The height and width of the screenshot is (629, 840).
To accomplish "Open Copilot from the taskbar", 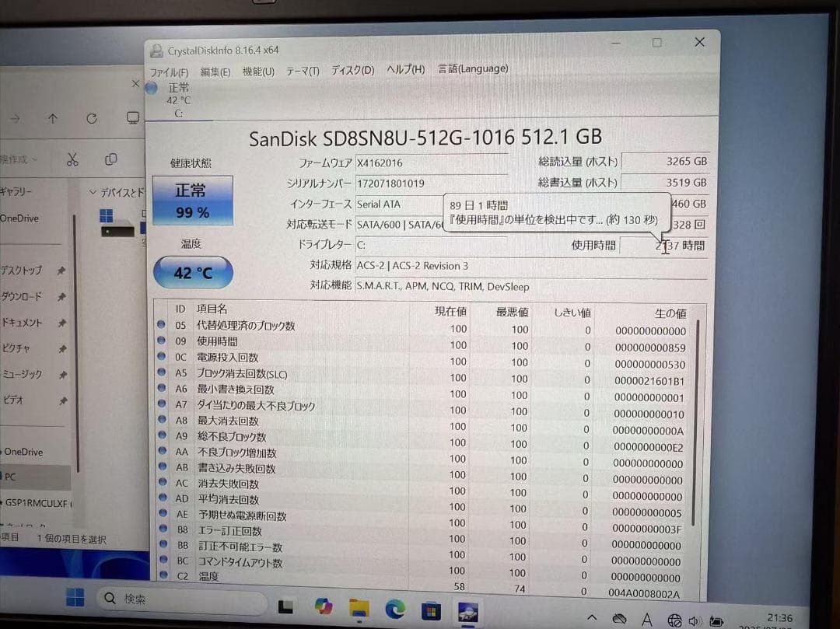I will pyautogui.click(x=324, y=606).
